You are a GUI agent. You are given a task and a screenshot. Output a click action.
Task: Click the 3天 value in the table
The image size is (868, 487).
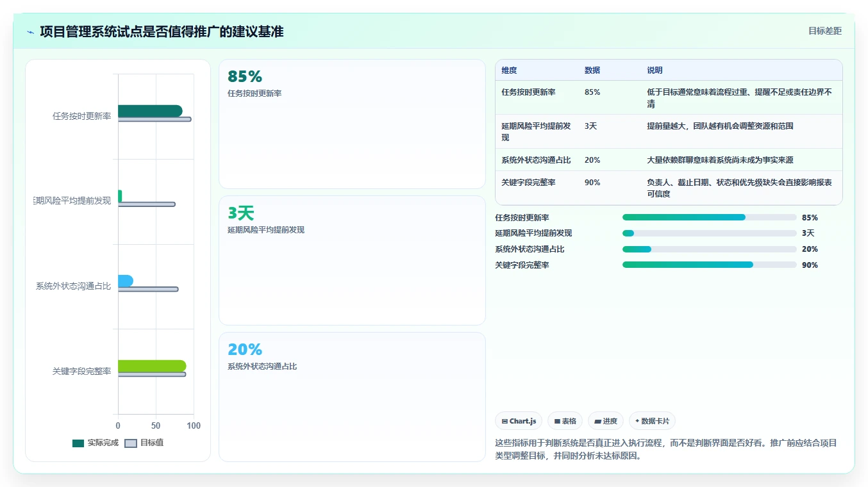click(590, 126)
